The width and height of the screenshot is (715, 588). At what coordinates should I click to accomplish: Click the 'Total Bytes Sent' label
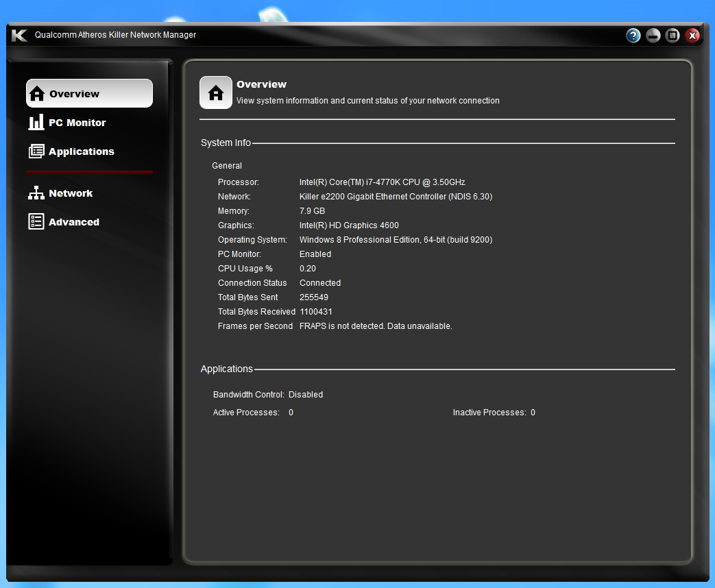point(247,297)
